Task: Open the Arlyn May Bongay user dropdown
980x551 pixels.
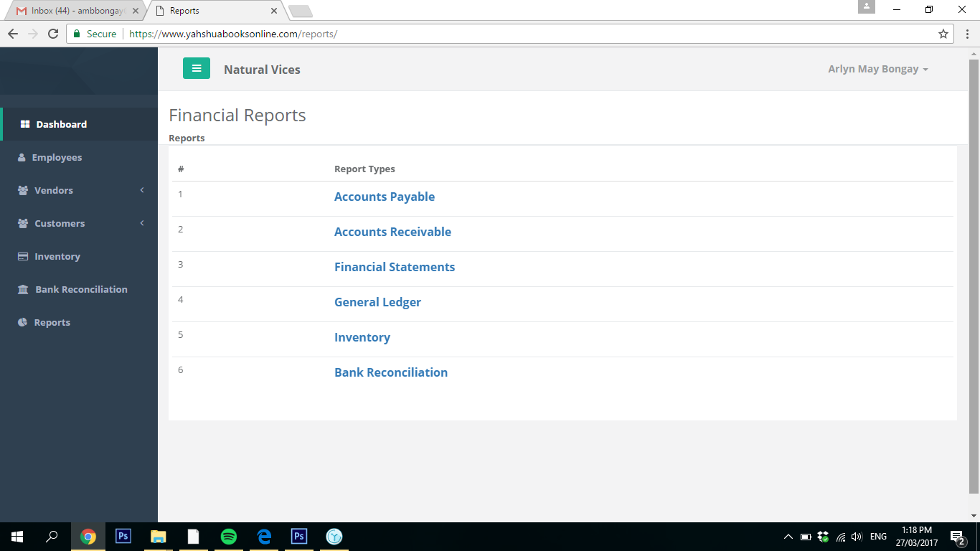Action: 877,68
